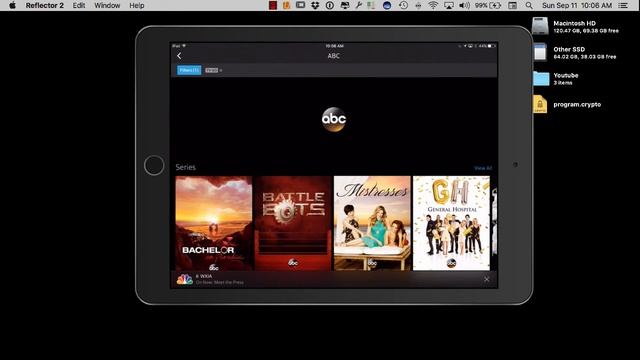Open the Help menu
Image resolution: width=640 pixels, height=360 pixels.
(x=137, y=5)
